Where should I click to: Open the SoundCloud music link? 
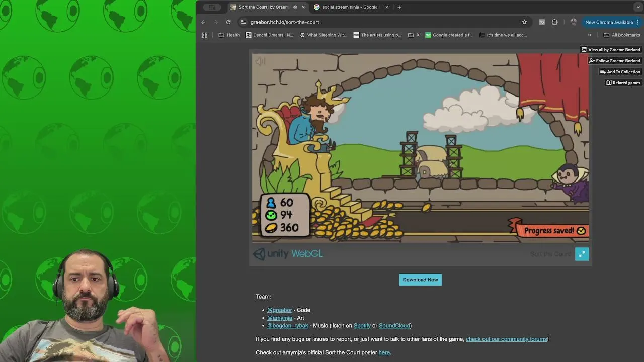tap(394, 326)
